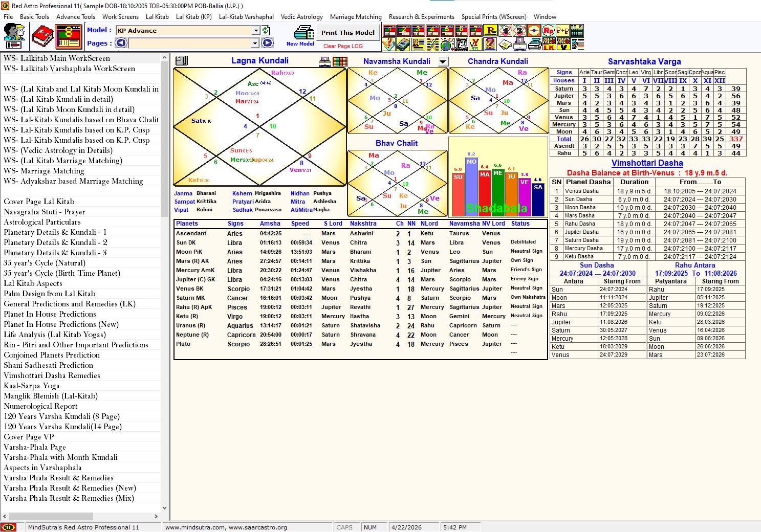
Task: Click the list panel scroll up arrow
Action: point(164,58)
